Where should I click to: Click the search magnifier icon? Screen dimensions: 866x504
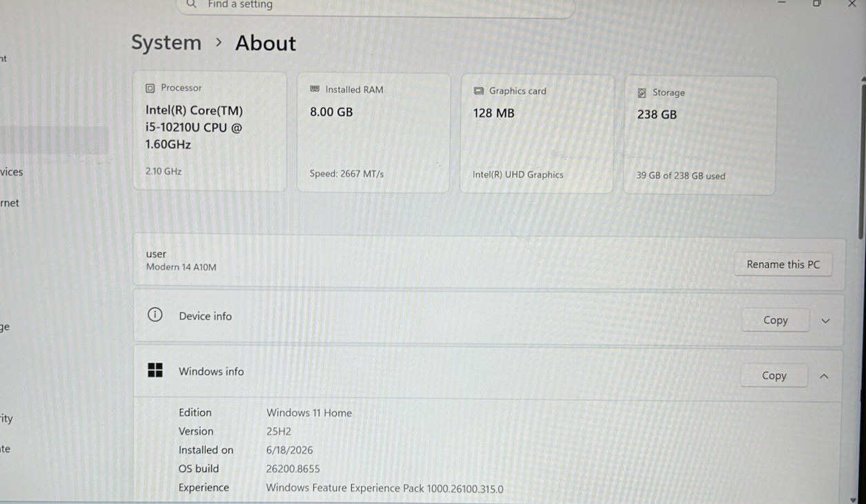click(x=191, y=4)
